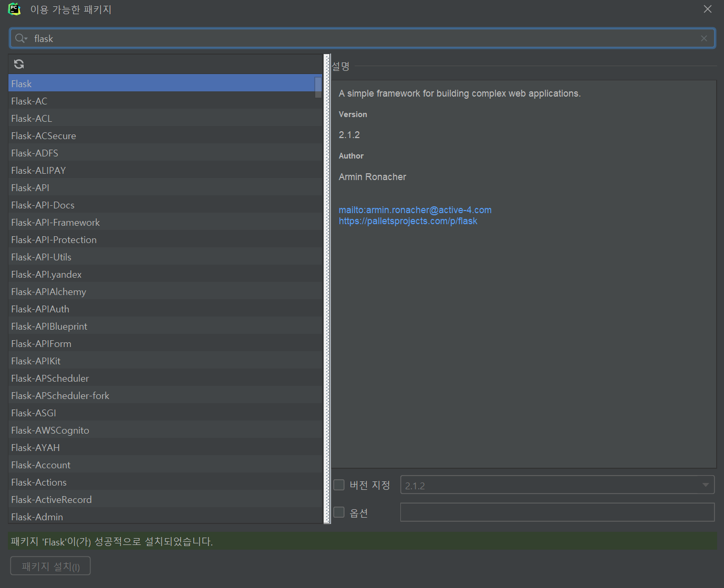This screenshot has width=724, height=588.
Task: Click the 패키지 설치 button
Action: pos(50,566)
